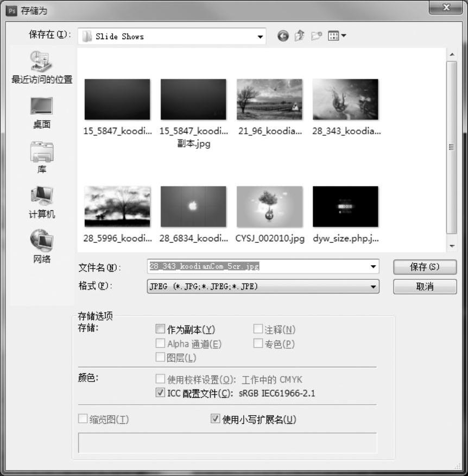Toggle 专色(P) checkbox
This screenshot has width=468, height=476.
[258, 343]
